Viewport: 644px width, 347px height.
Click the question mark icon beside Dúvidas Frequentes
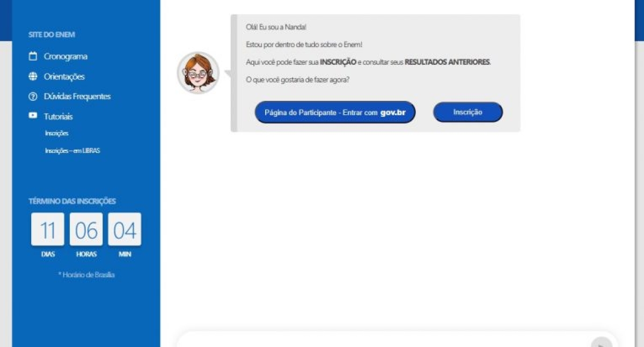33,97
